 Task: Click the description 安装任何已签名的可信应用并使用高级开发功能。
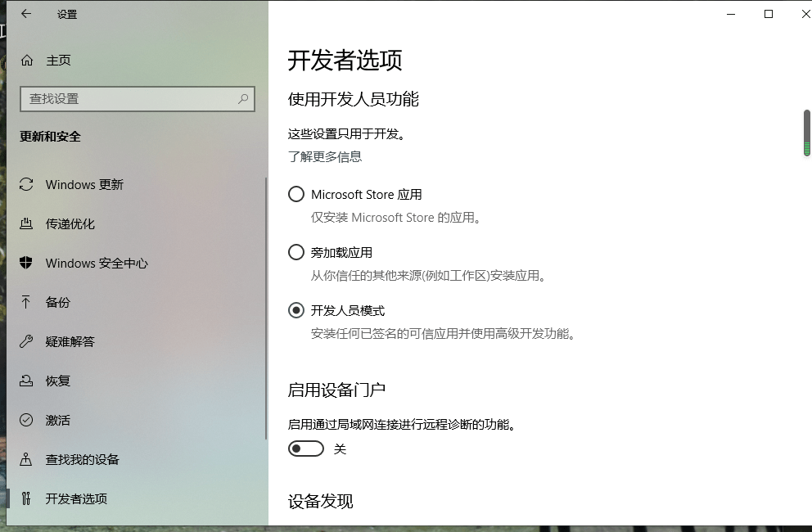pyautogui.click(x=444, y=334)
